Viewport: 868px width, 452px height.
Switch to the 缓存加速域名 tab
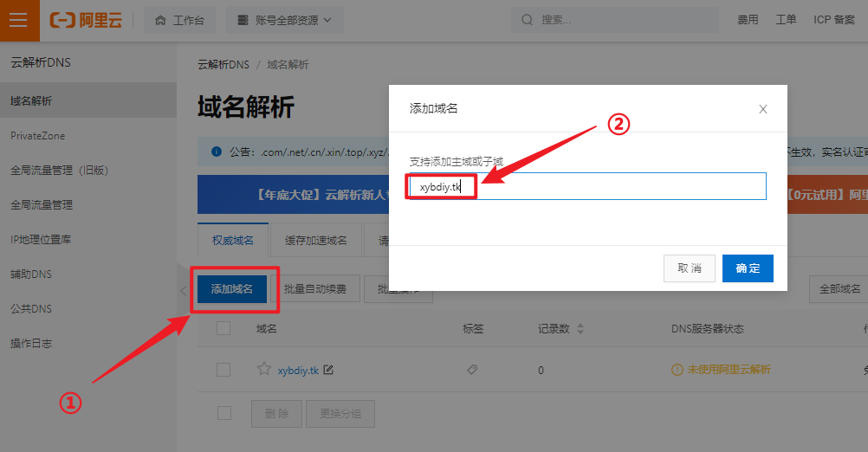315,240
